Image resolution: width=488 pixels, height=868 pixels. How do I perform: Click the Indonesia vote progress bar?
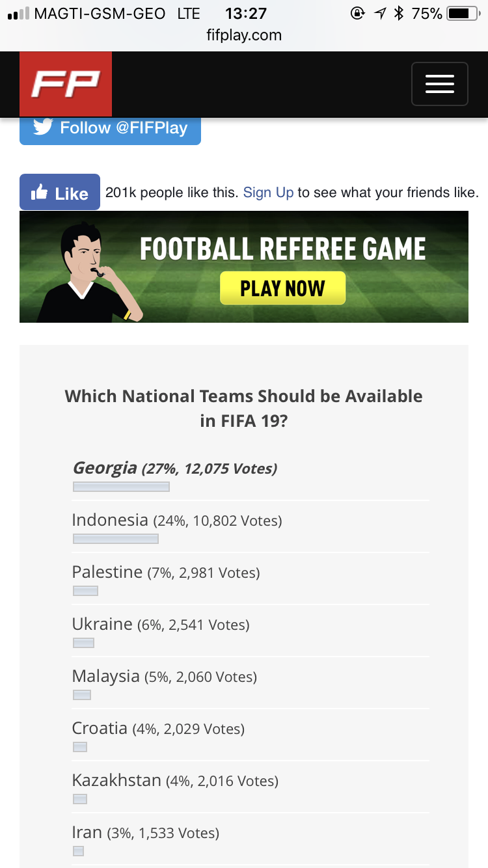(x=116, y=539)
